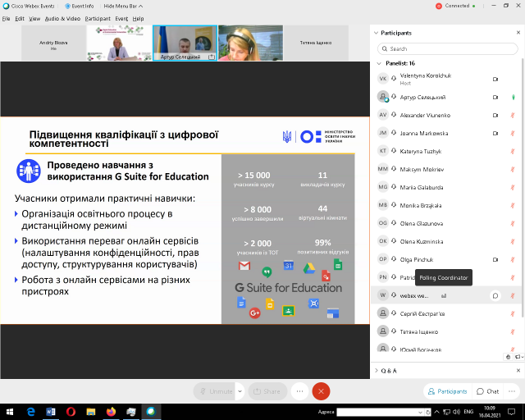Screen dimensions: 525x420
Task: Click the ENG language indicator
Action: tap(468, 412)
